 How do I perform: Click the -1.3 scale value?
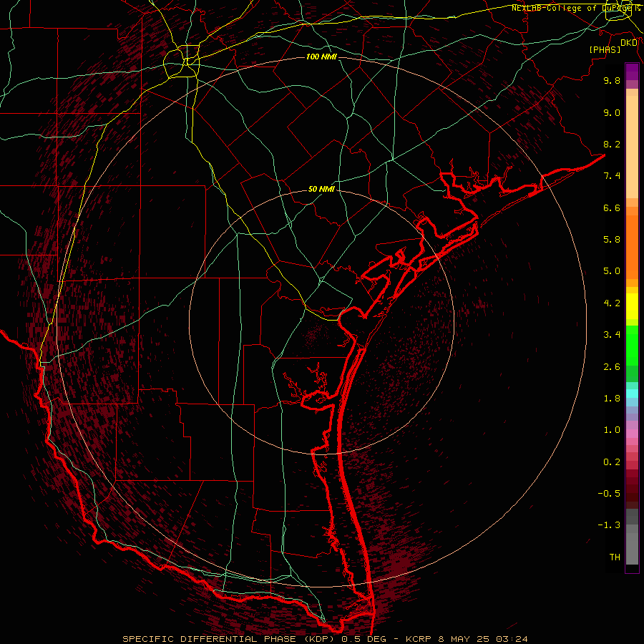tap(609, 525)
